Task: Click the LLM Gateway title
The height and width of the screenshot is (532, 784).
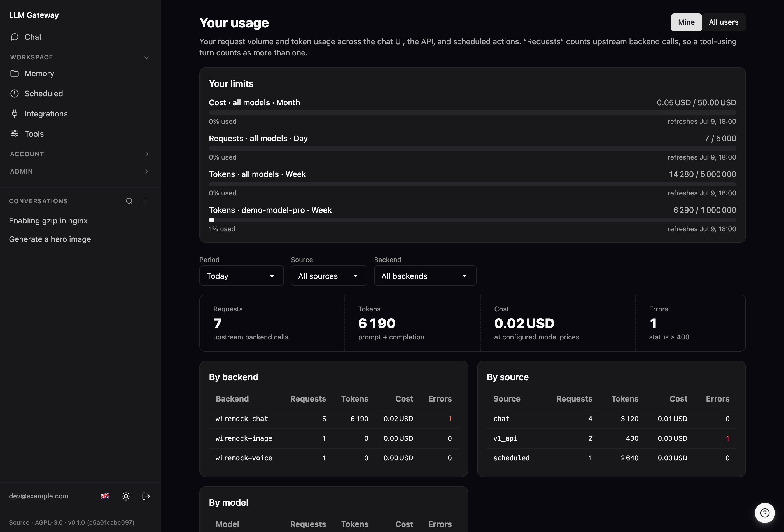Action: pyautogui.click(x=34, y=15)
